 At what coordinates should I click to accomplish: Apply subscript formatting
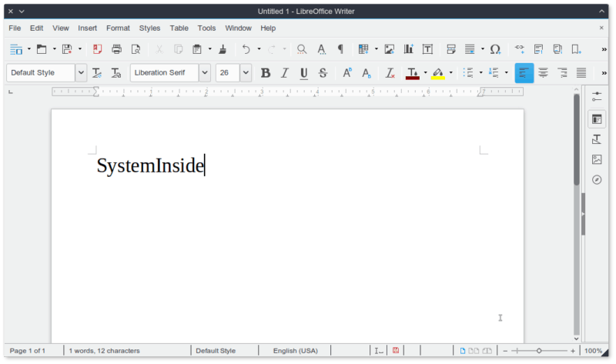[x=367, y=73]
